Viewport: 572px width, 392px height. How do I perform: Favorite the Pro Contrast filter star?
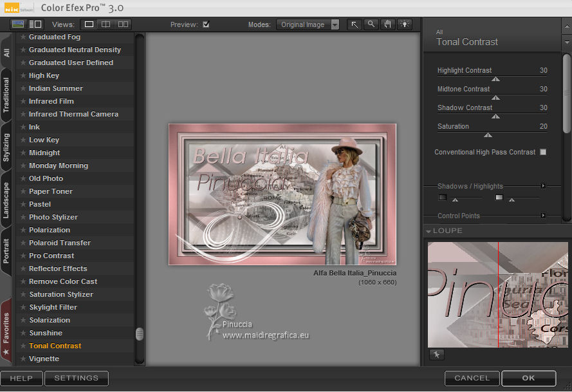click(23, 256)
